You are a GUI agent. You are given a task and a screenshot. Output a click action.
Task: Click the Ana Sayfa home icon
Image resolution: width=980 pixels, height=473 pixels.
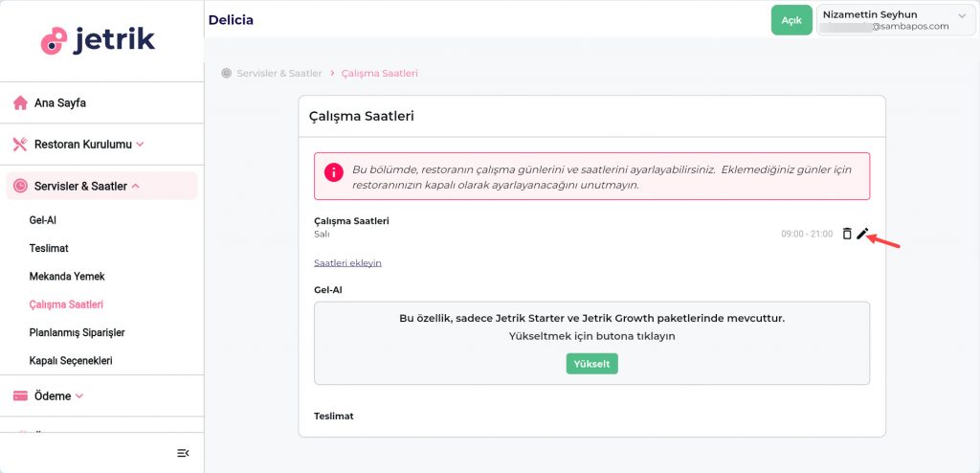click(x=20, y=102)
